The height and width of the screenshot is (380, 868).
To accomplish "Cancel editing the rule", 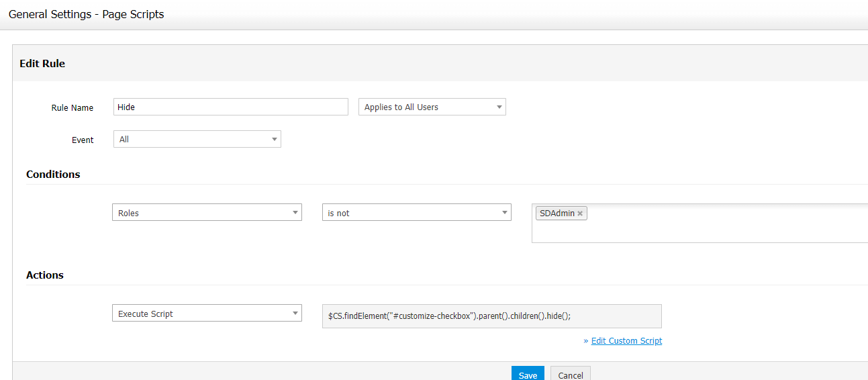I will click(570, 375).
